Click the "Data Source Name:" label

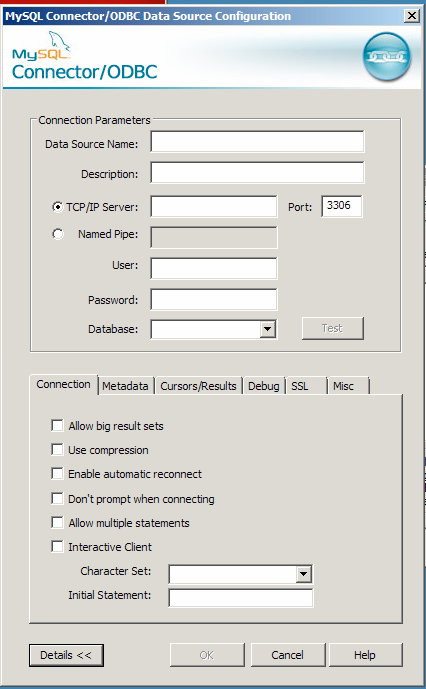91,144
